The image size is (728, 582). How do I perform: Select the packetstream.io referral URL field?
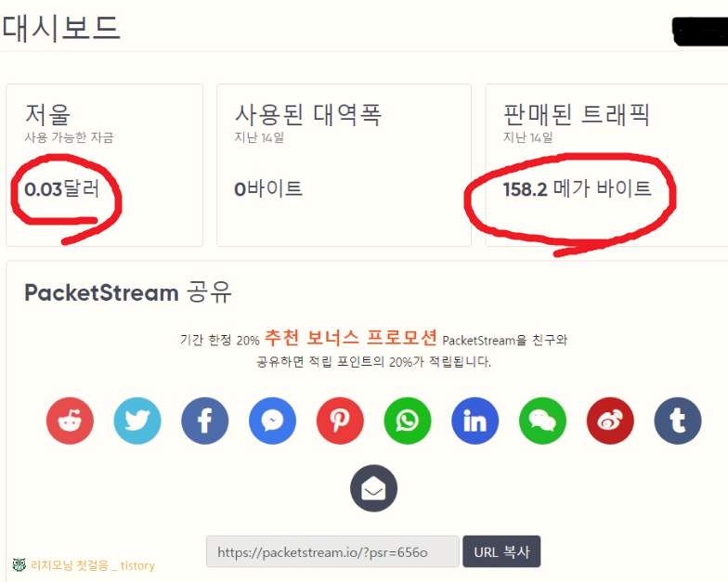pyautogui.click(x=332, y=551)
